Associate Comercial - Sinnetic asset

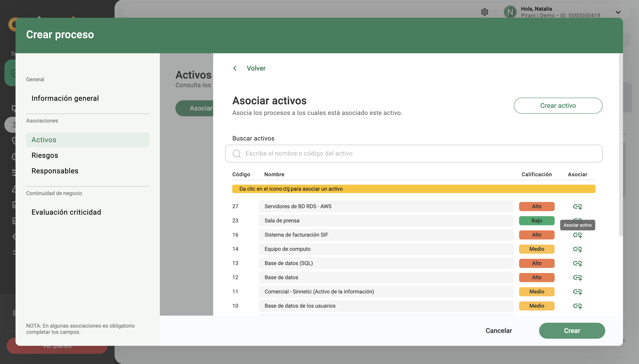click(x=577, y=292)
